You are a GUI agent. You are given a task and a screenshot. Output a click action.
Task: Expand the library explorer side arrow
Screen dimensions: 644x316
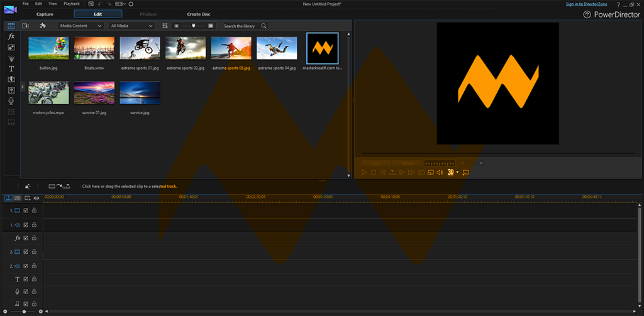23,87
